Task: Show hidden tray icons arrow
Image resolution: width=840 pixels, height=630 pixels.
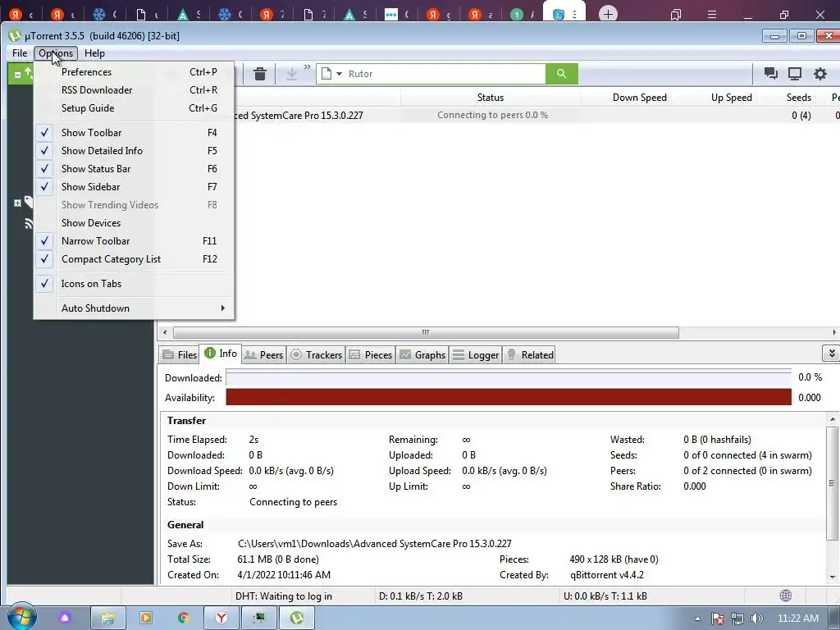Action: tap(697, 619)
